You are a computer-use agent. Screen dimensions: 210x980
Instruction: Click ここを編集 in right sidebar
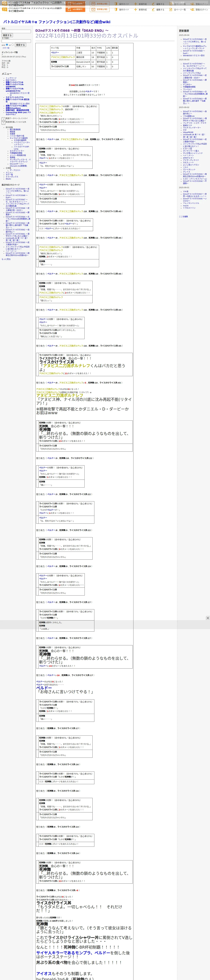[183, 216]
